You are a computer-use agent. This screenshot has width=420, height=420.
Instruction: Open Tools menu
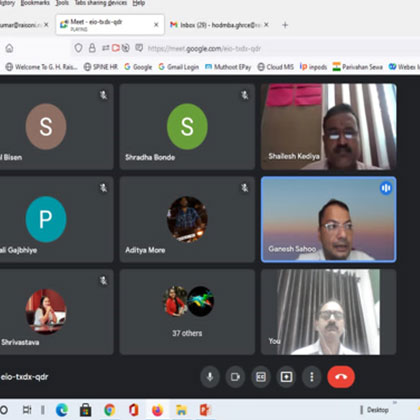(x=62, y=3)
